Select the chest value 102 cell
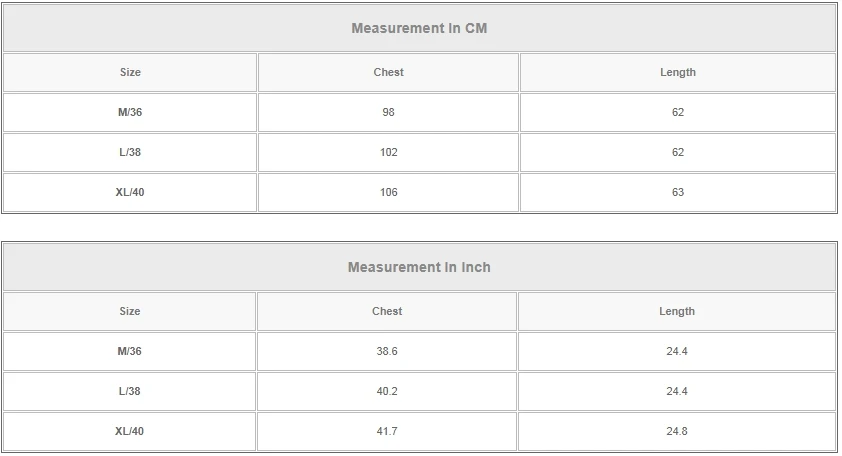Screen dimensions: 842x456 [388, 152]
